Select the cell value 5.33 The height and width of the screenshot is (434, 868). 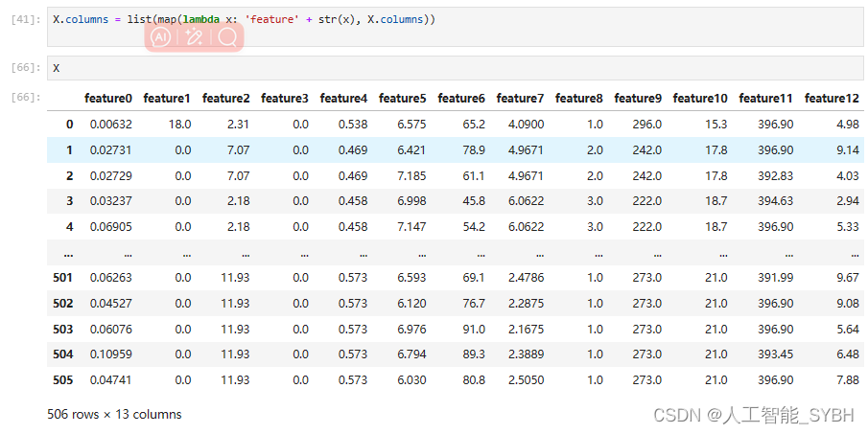tap(848, 227)
